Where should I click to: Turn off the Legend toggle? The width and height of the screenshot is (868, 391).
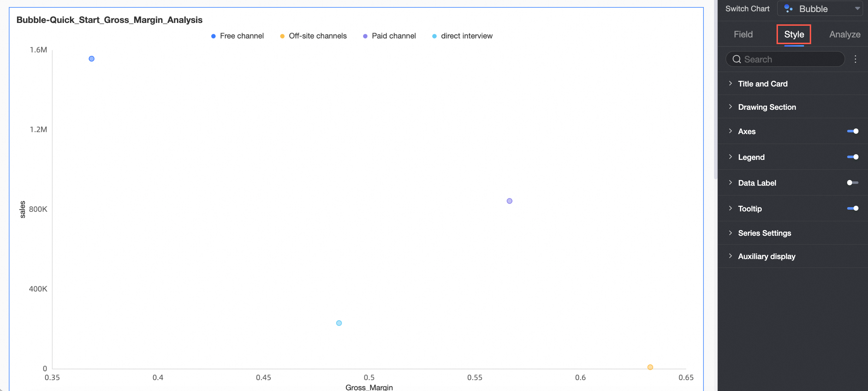tap(852, 157)
